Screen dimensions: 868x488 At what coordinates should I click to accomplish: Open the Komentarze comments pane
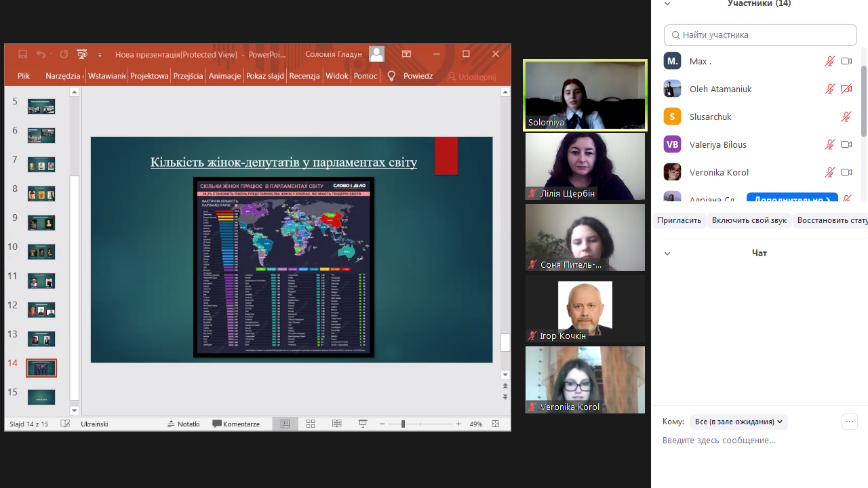pos(236,424)
